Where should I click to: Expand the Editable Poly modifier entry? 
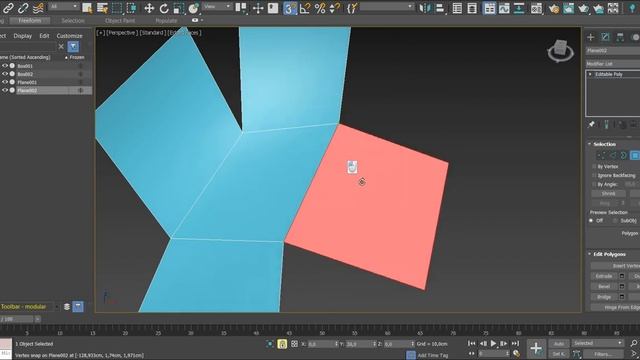(x=590, y=74)
